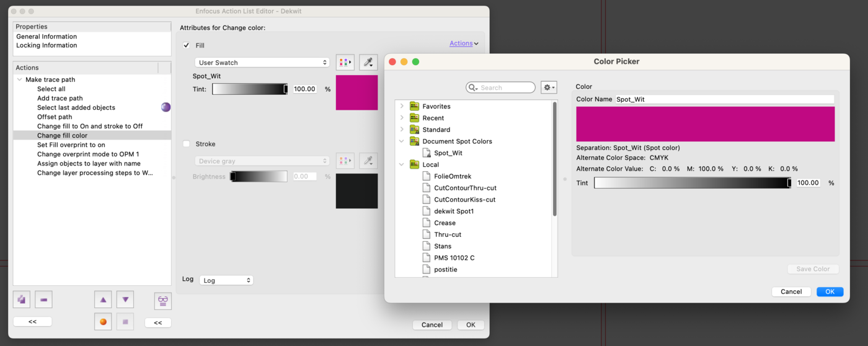Open the User Swatch dropdown
Image resolution: width=868 pixels, height=346 pixels.
[x=262, y=62]
